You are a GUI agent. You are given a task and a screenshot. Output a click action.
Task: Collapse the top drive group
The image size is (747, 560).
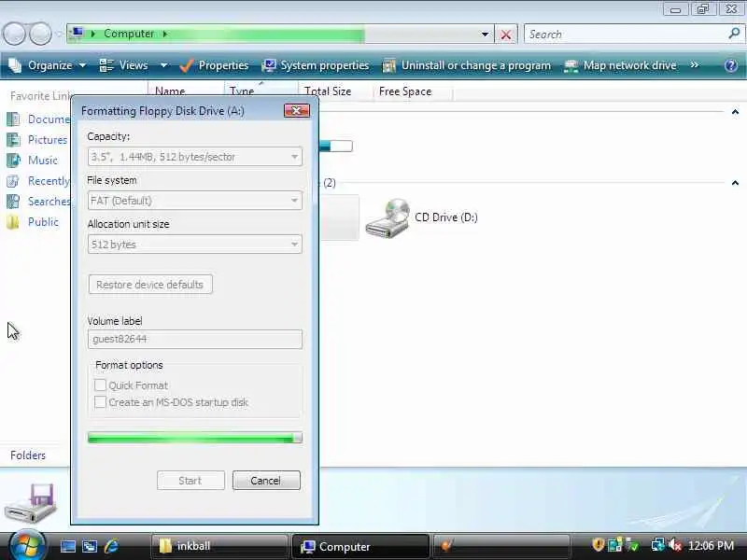[735, 112]
